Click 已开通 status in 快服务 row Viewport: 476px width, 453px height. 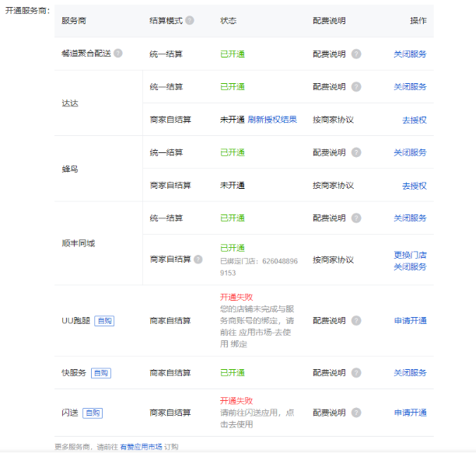(x=233, y=373)
